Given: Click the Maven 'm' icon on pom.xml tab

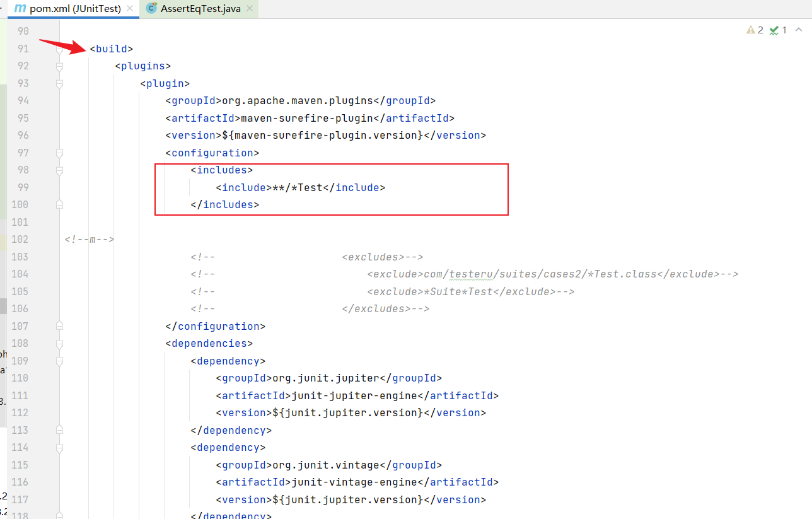Looking at the screenshot, I should pos(20,9).
